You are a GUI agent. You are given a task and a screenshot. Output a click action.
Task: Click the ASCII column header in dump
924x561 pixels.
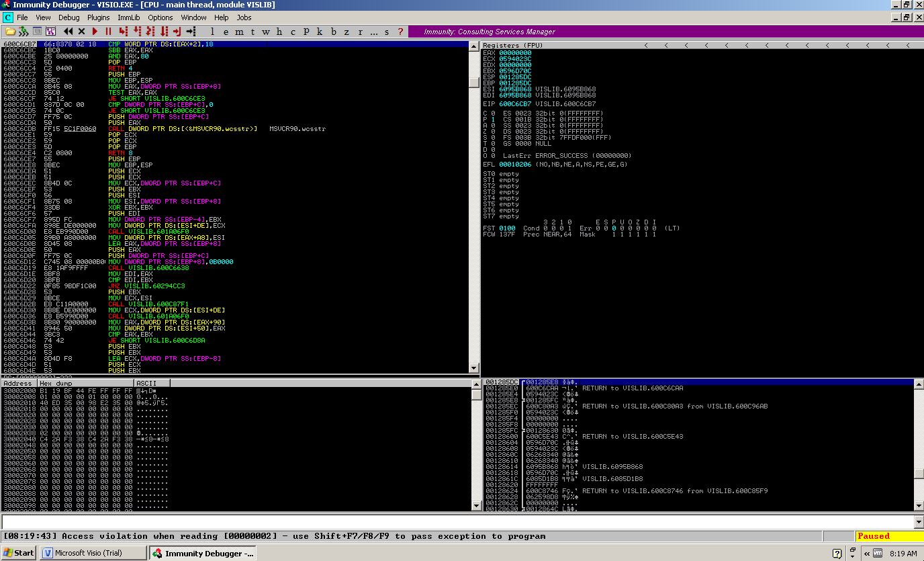(x=152, y=383)
